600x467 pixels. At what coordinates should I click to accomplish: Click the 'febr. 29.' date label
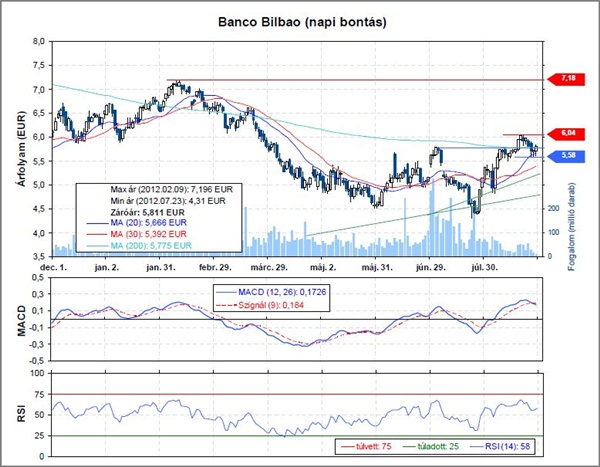[x=215, y=268]
